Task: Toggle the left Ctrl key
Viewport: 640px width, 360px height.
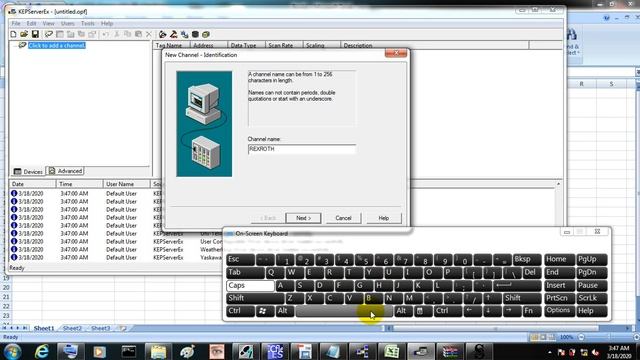Action: [x=240, y=311]
